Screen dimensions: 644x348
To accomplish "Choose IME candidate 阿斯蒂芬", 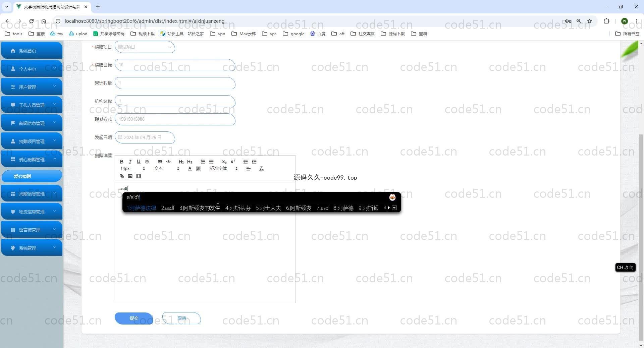I will coord(238,208).
